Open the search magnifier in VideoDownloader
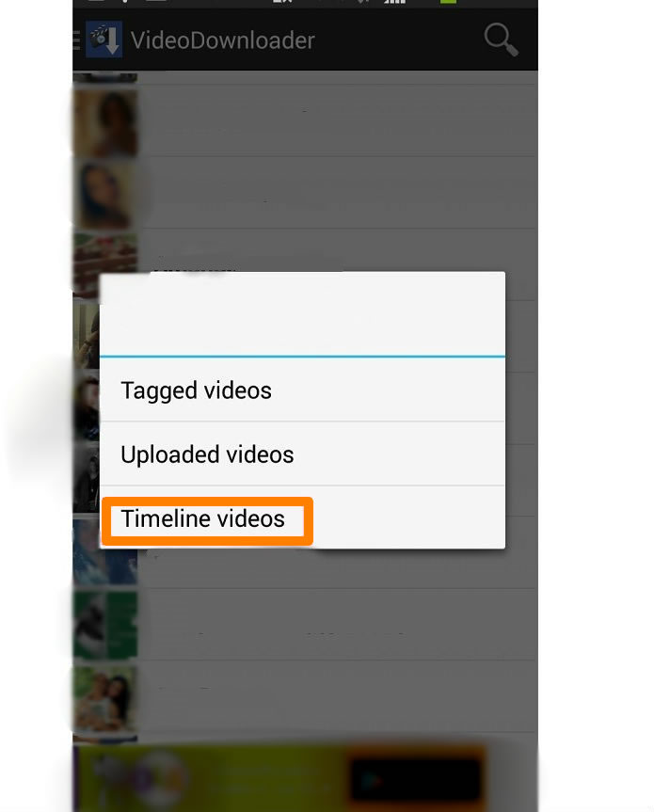The image size is (654, 812). pos(501,40)
